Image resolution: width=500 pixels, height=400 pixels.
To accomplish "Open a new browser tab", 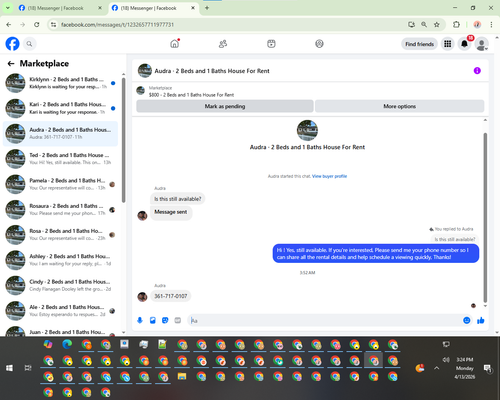I will pyautogui.click(x=207, y=8).
